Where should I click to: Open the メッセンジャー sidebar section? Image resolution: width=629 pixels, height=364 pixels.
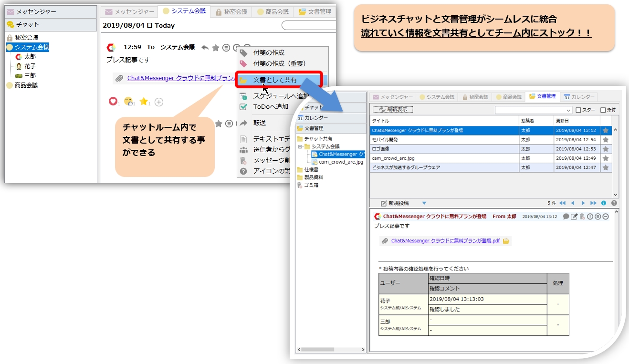pyautogui.click(x=51, y=12)
